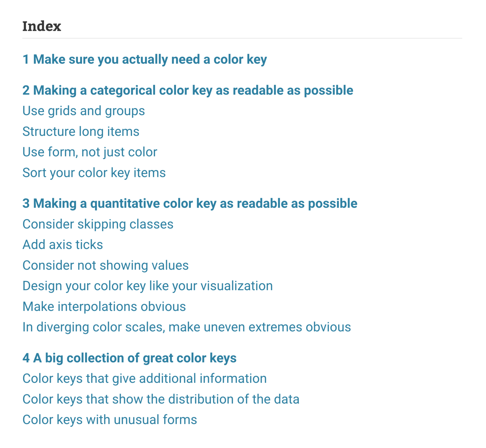Click 'Design your color key like your visualization'
This screenshot has width=486, height=448.
point(148,286)
